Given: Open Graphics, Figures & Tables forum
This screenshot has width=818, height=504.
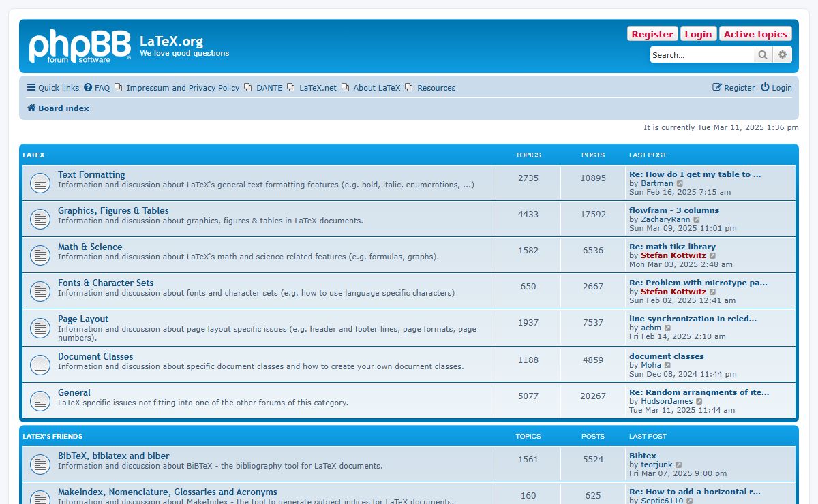Looking at the screenshot, I should (113, 210).
